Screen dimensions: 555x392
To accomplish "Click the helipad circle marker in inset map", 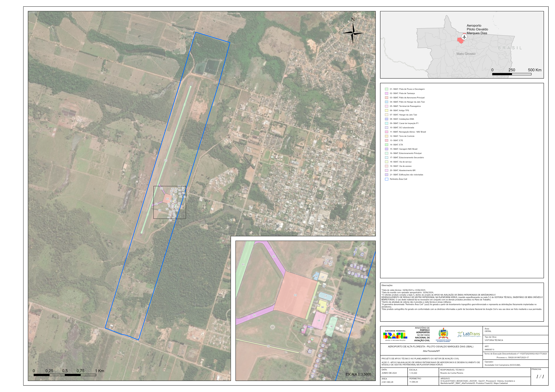I will (x=273, y=327).
